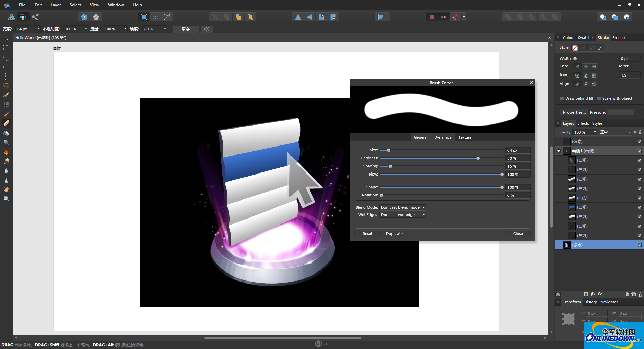
Task: Select the Blur Brush droplet tool
Action: (6, 170)
